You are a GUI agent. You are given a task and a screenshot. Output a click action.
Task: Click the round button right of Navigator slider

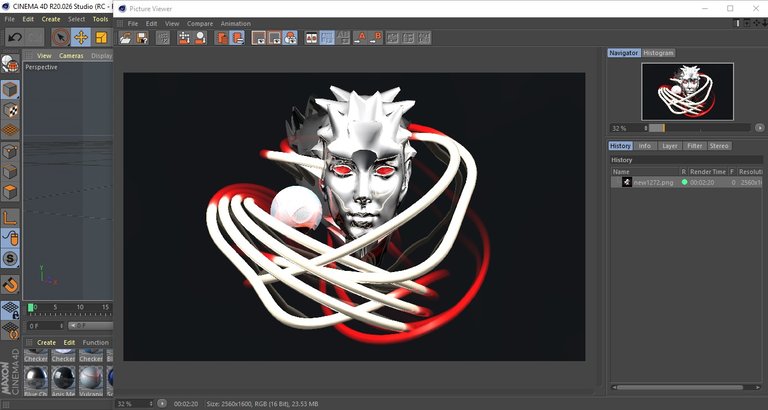[760, 128]
